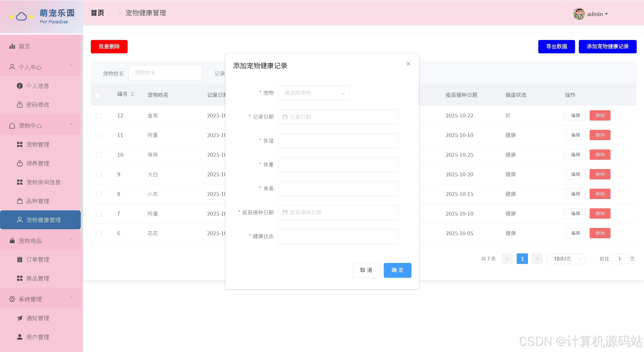Collapse the 个人中心 menu chevron
The width and height of the screenshot is (644, 352).
point(71,66)
